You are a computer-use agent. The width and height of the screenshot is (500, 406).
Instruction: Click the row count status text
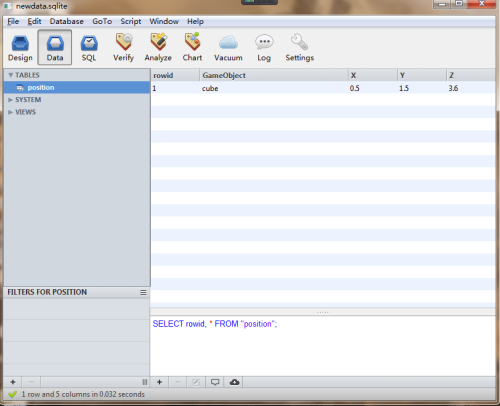pos(83,394)
